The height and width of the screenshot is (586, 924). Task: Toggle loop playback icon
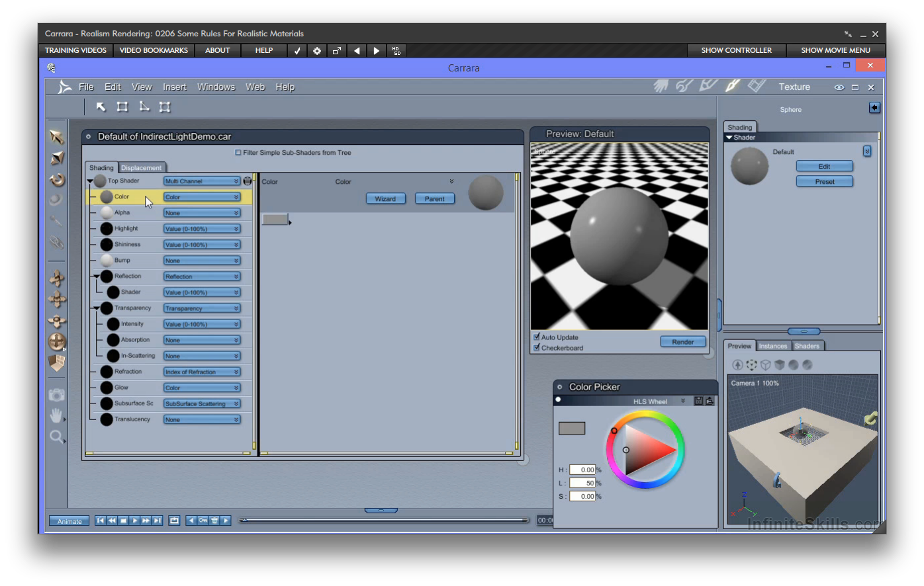click(174, 521)
